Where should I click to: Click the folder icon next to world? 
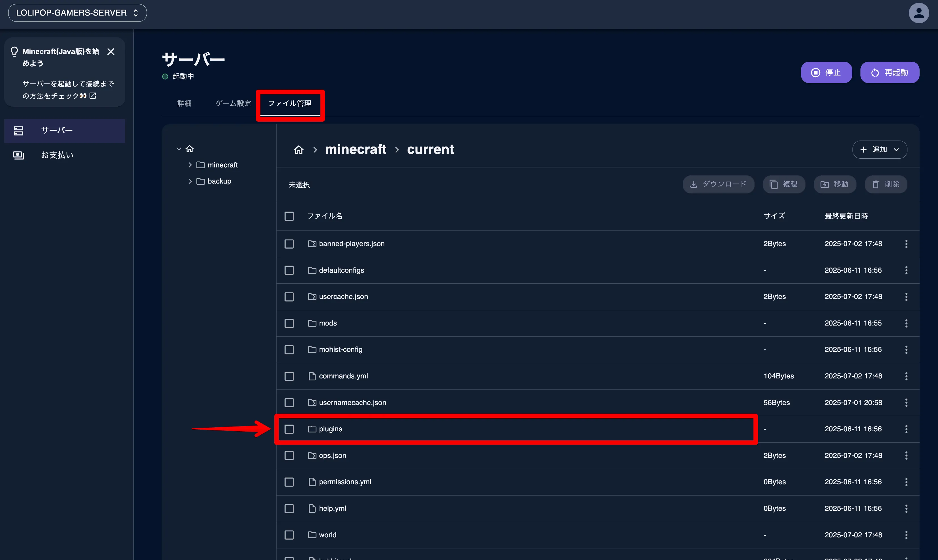312,535
